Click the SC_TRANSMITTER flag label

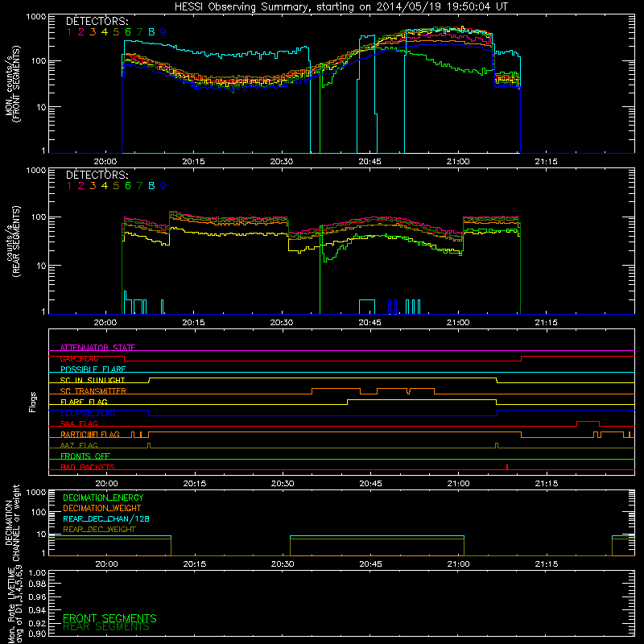(x=93, y=391)
